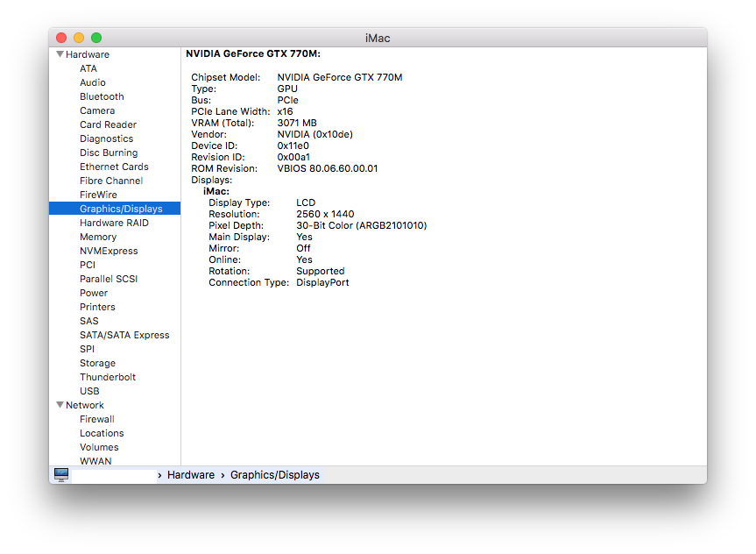The image size is (756, 554).
Task: Collapse the Hardware disclosure triangle
Action: click(x=60, y=54)
